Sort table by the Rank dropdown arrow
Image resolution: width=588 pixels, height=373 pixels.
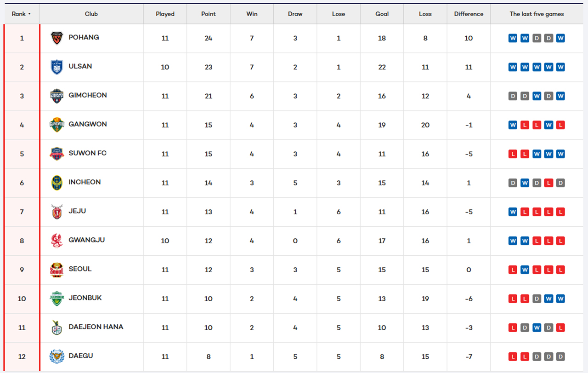tap(29, 14)
